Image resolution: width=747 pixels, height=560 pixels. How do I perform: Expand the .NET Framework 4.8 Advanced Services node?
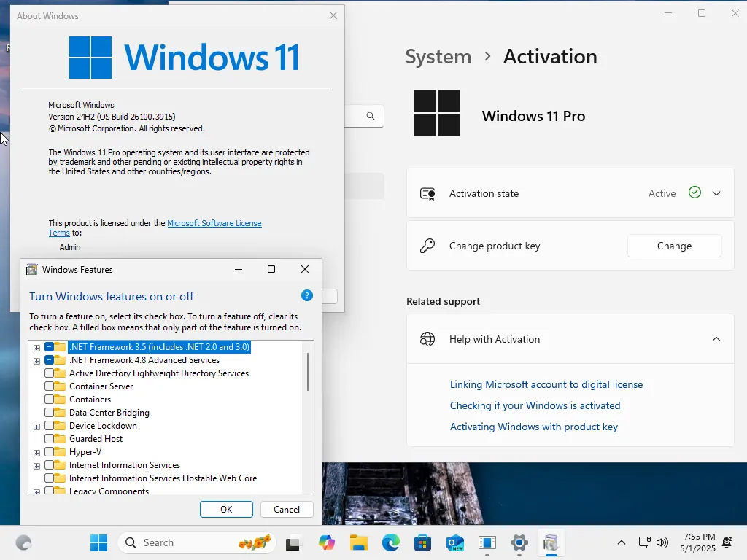point(36,361)
